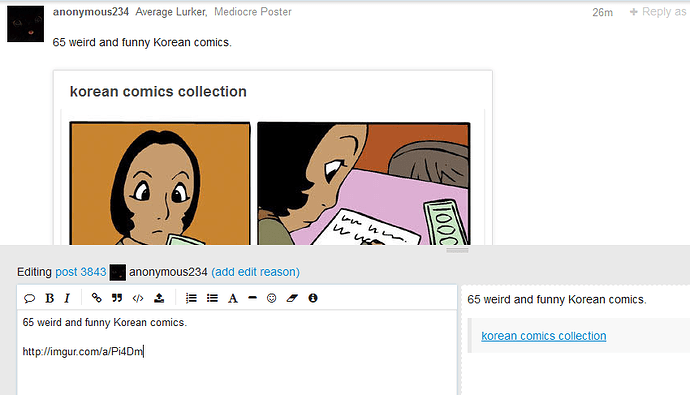Click the eraser clear formatting icon
The height and width of the screenshot is (395, 690).
[x=292, y=298]
